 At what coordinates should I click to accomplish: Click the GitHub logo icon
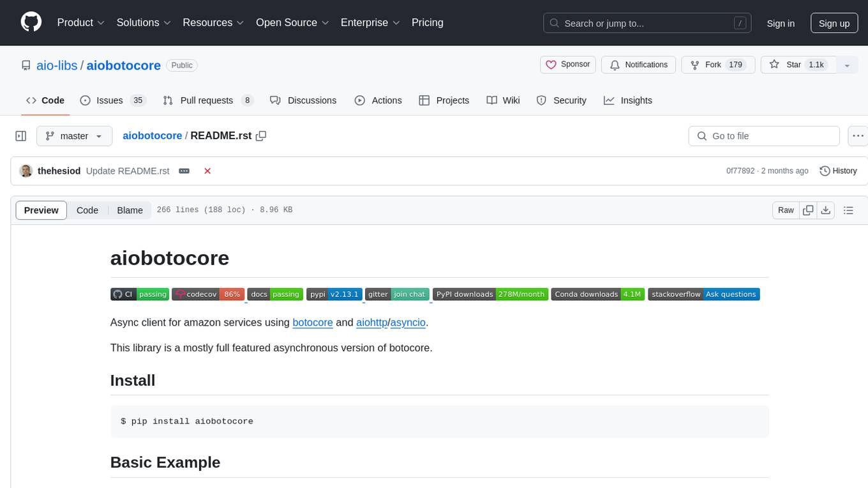[x=31, y=22]
